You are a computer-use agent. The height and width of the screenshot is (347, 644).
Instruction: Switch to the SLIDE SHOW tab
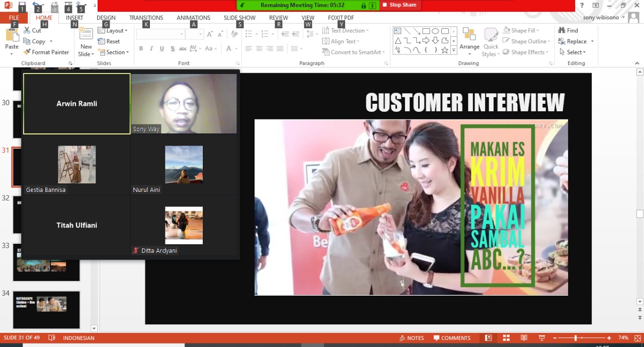[239, 18]
